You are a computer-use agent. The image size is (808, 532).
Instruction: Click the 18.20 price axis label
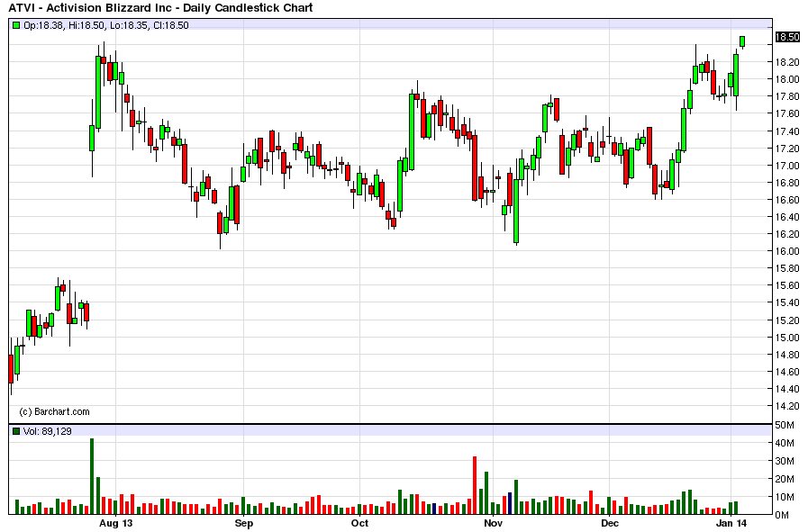(787, 62)
